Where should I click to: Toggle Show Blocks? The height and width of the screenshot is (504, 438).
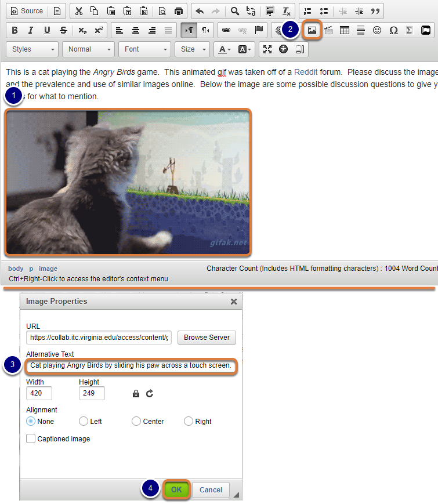300,49
